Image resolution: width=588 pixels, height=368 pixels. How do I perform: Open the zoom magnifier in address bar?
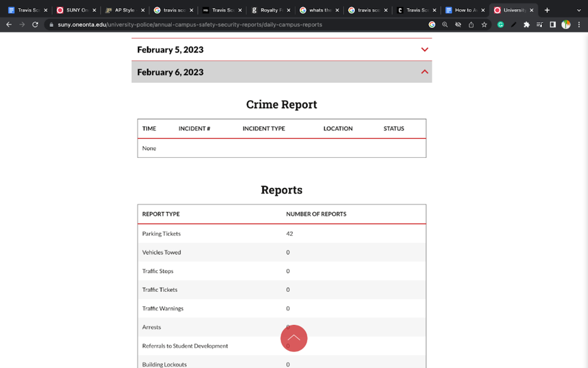(x=445, y=25)
